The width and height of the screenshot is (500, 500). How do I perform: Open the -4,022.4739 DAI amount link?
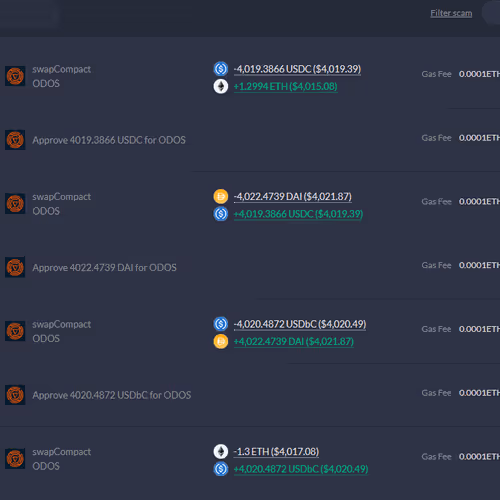click(293, 197)
